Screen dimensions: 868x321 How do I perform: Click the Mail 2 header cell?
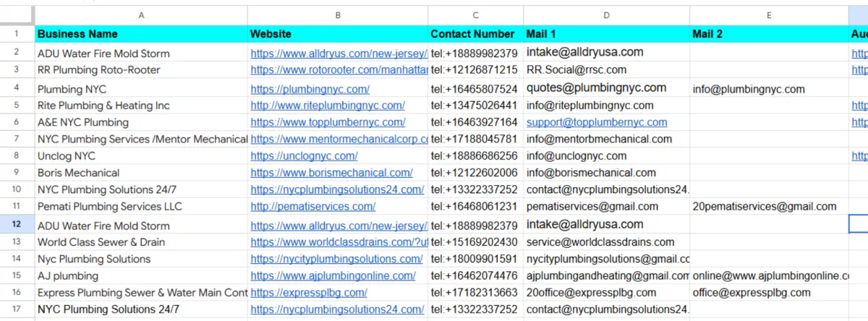click(x=769, y=34)
